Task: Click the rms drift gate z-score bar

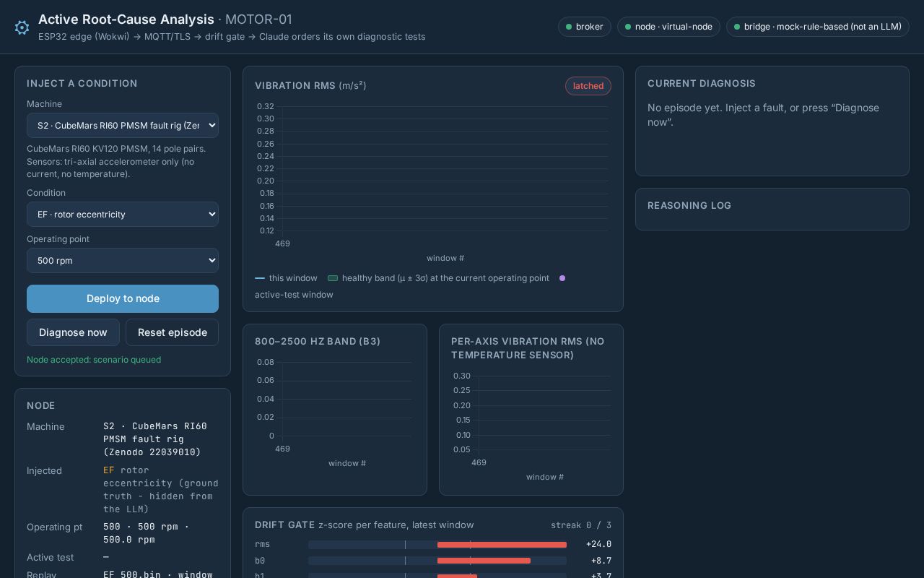Action: tap(437, 545)
